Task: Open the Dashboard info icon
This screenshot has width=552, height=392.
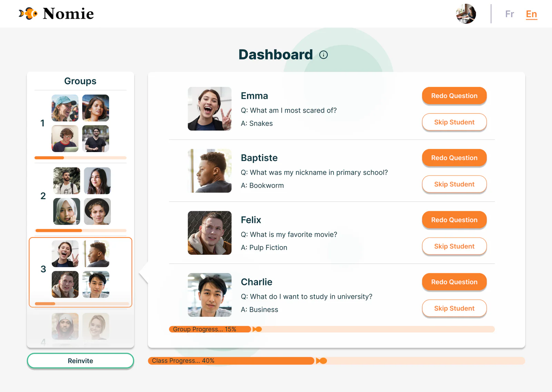Action: pos(323,55)
